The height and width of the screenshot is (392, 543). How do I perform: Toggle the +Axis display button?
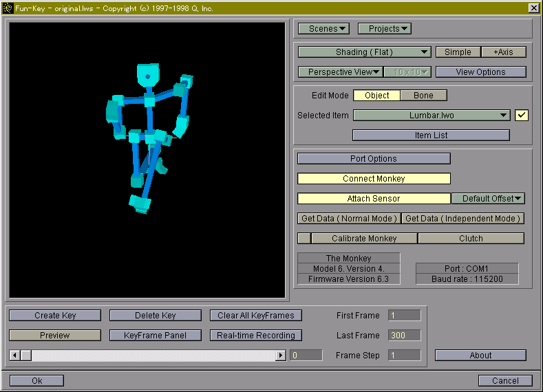[503, 52]
